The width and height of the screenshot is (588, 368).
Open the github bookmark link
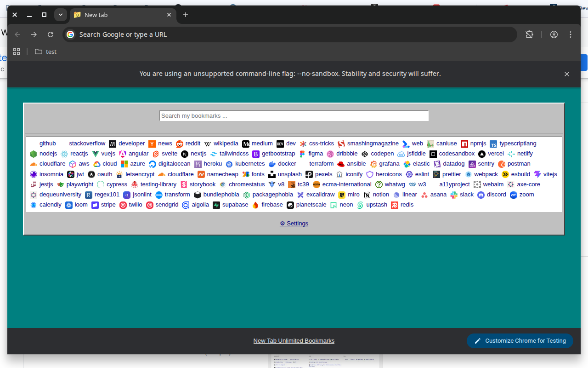48,144
